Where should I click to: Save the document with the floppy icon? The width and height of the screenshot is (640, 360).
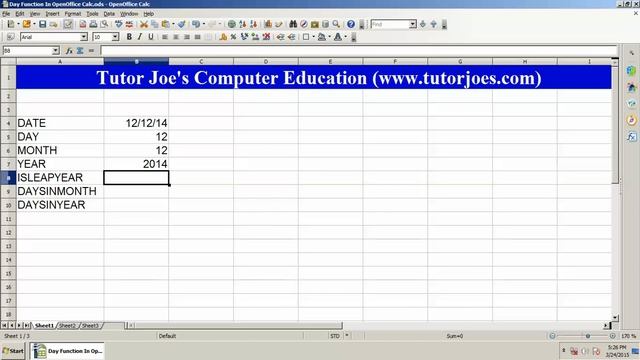point(42,24)
